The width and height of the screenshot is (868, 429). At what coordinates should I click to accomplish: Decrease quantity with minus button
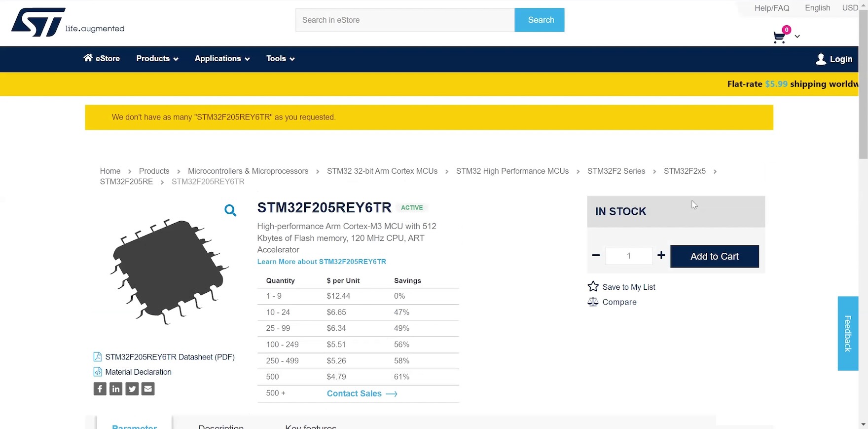click(596, 256)
